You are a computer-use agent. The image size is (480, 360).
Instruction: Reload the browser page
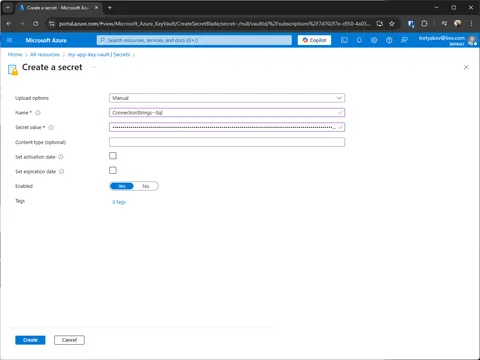pyautogui.click(x=35, y=24)
